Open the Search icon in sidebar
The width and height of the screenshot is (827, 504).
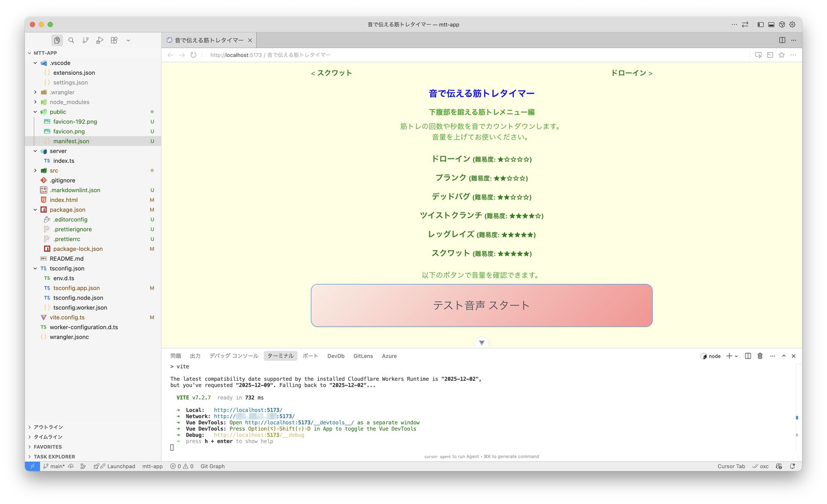(x=71, y=40)
